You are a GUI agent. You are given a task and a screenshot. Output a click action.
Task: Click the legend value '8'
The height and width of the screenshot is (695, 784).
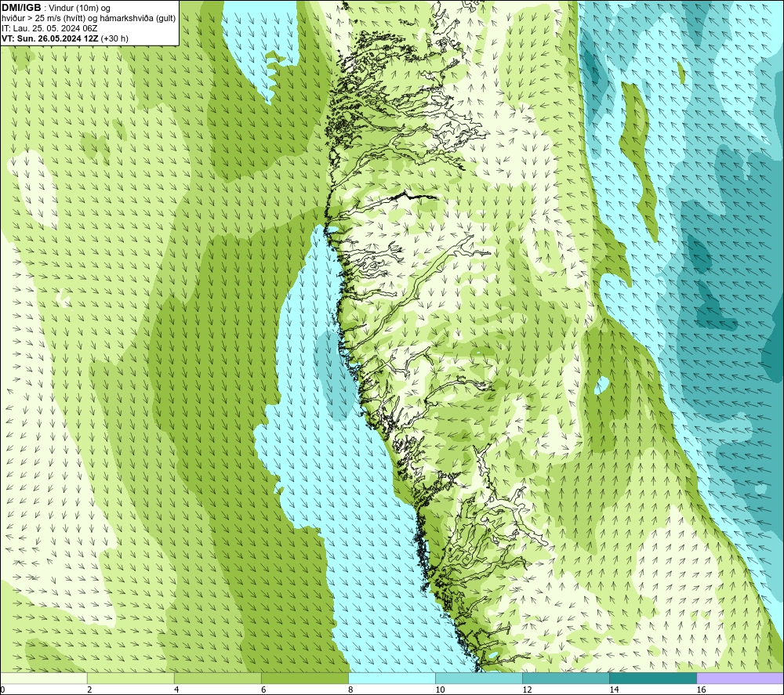[x=350, y=690]
